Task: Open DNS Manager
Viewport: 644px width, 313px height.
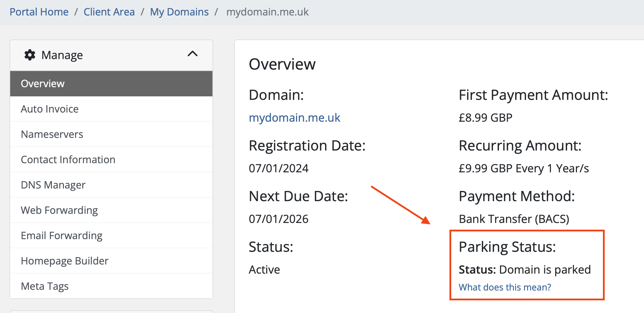Action: [53, 185]
